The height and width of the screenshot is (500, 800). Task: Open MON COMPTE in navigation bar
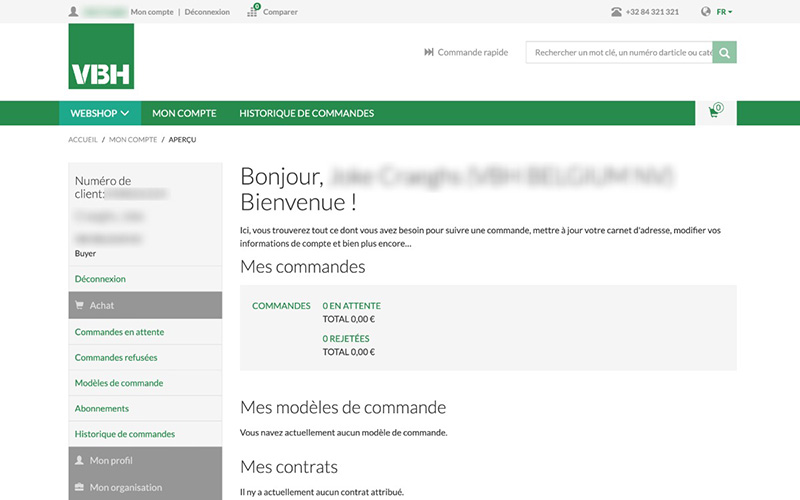tap(185, 113)
